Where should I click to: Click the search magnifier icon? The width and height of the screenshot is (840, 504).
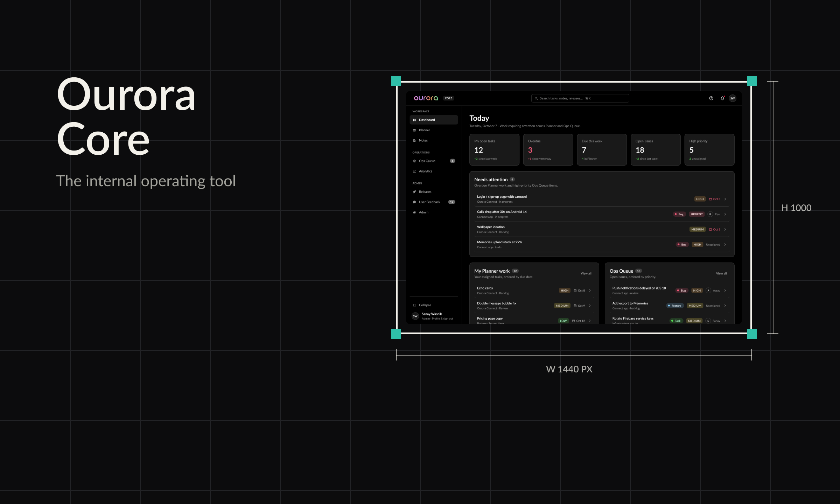click(x=536, y=98)
